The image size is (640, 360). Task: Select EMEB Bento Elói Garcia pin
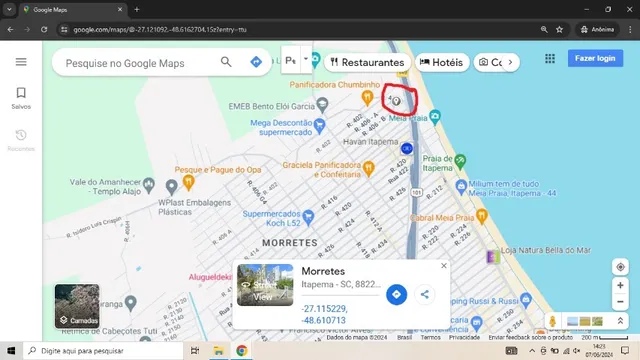pyautogui.click(x=322, y=104)
